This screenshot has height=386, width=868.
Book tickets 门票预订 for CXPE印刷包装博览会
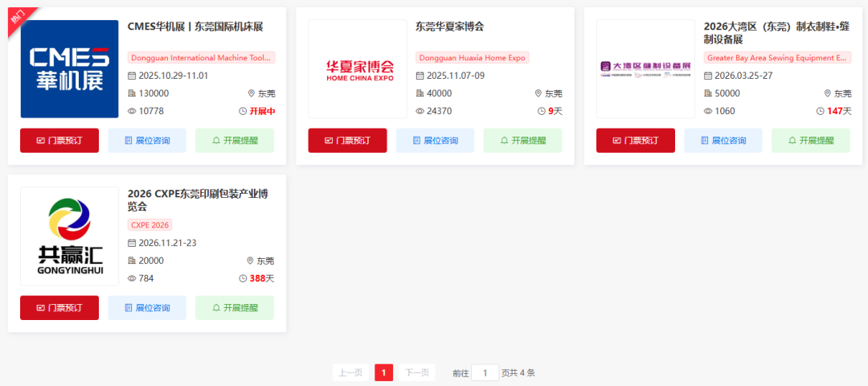pos(59,308)
